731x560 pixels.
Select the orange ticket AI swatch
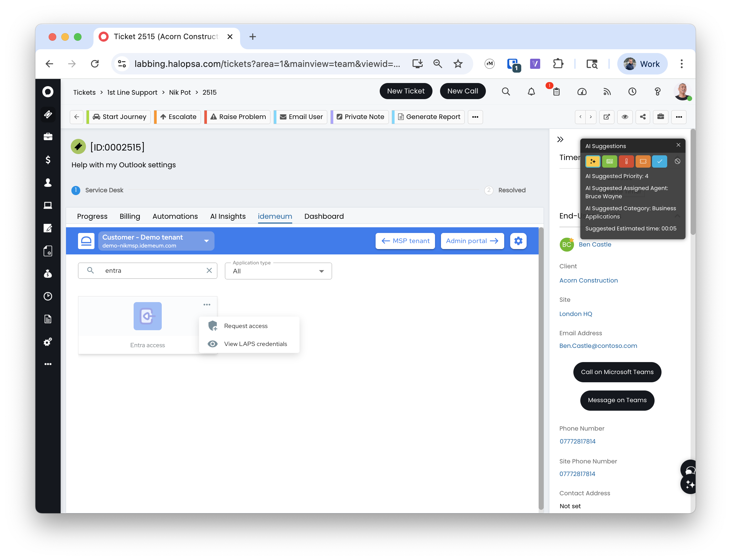click(x=643, y=161)
